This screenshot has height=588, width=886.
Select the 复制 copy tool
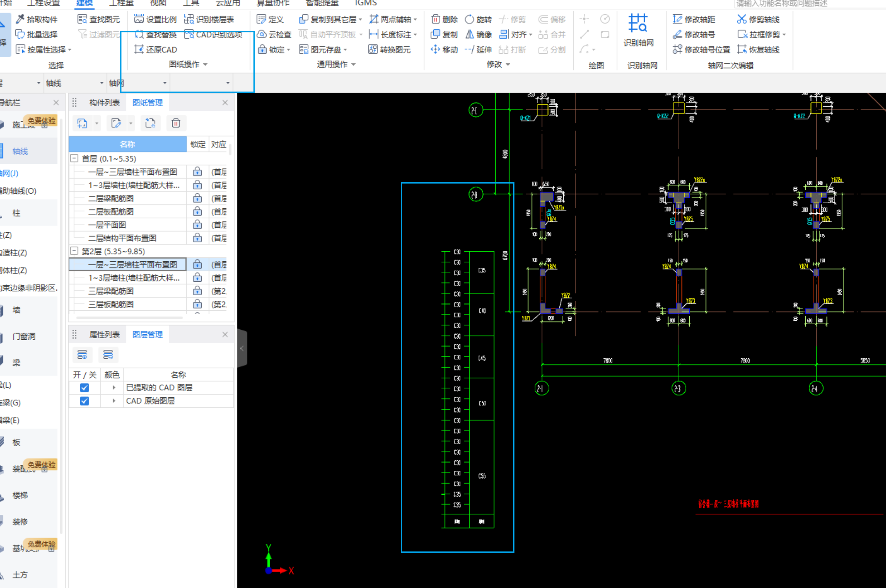point(444,34)
